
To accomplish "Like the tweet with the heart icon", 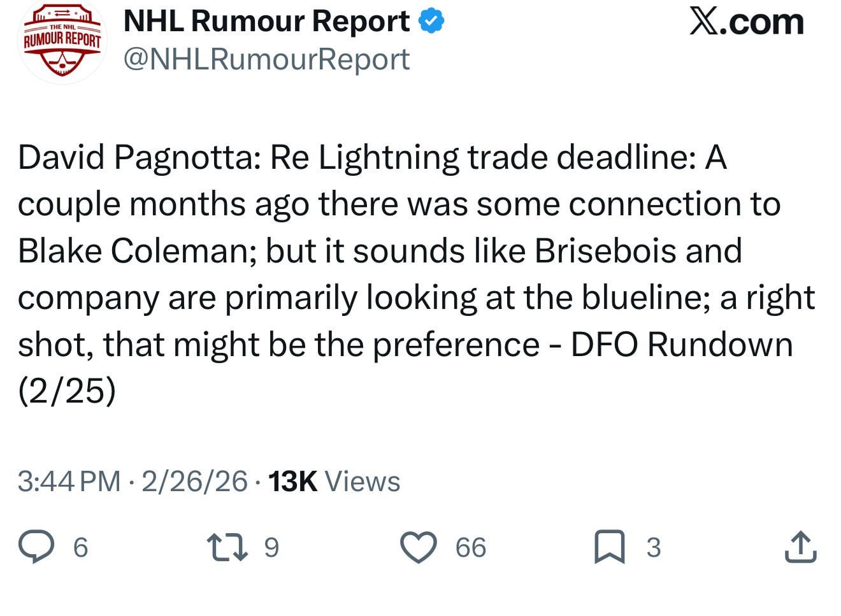I will [418, 547].
